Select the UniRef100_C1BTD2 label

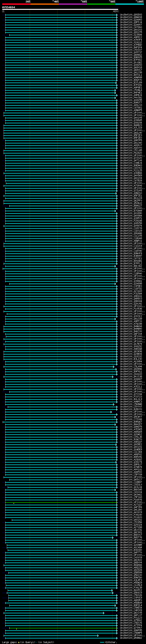131,289
